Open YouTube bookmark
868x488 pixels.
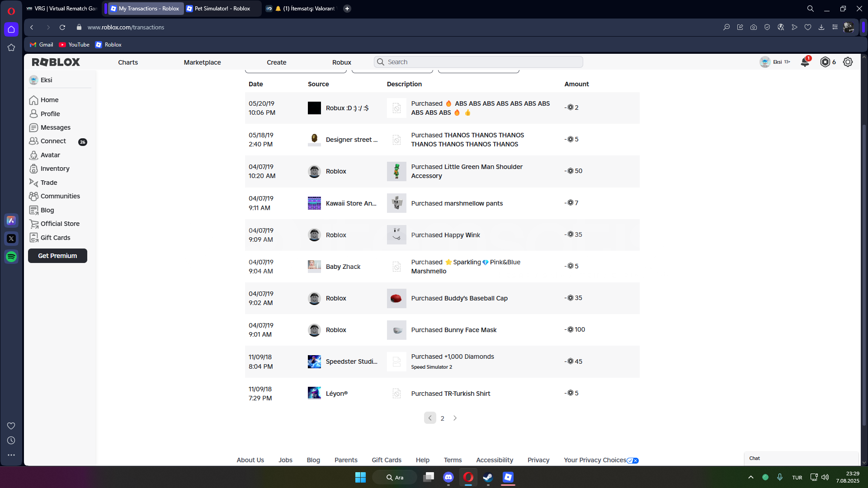74,45
